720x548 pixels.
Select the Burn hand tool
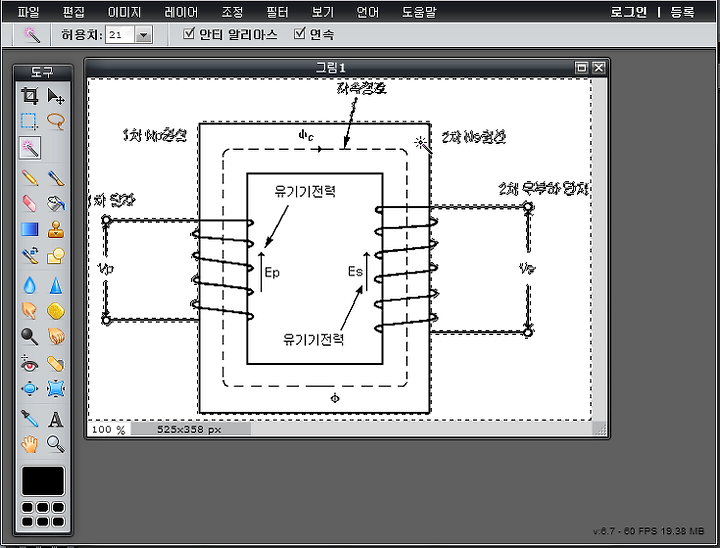coord(56,337)
